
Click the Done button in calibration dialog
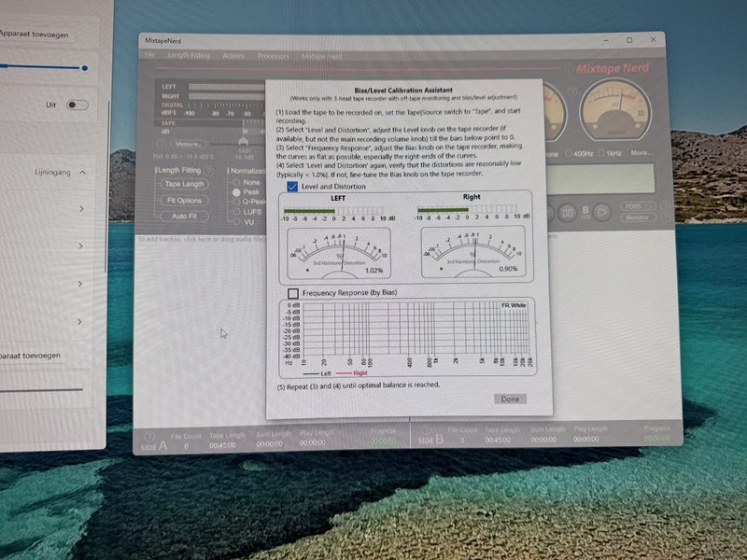(x=510, y=399)
